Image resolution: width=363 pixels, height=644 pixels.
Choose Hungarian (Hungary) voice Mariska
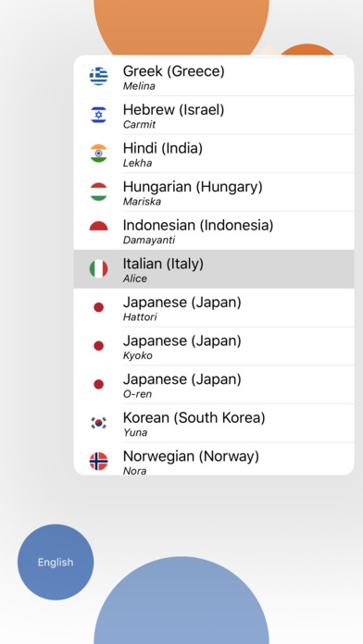(214, 192)
